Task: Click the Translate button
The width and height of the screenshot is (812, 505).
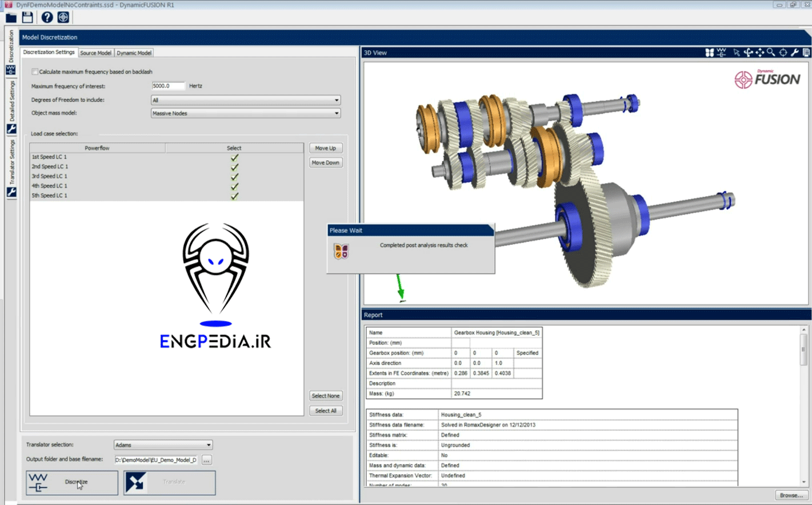Action: 170,483
